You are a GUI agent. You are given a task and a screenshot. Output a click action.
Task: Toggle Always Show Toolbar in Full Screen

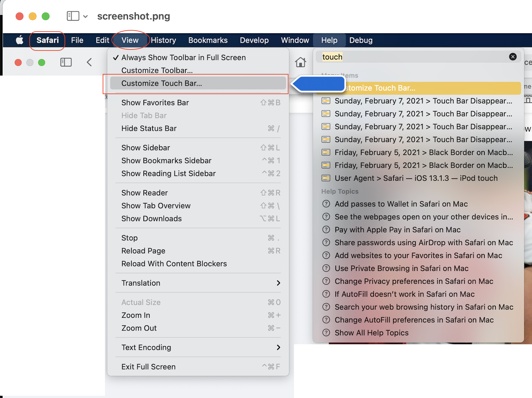(x=198, y=58)
